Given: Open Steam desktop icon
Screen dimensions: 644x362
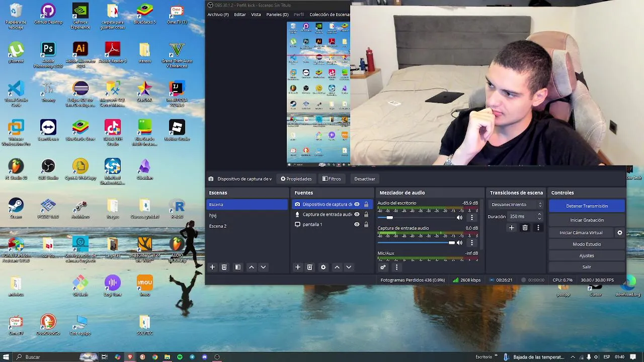Looking at the screenshot, I should coord(16,208).
